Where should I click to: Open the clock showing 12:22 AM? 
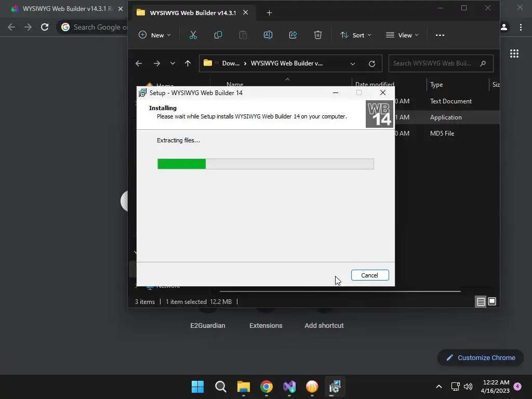tap(495, 387)
